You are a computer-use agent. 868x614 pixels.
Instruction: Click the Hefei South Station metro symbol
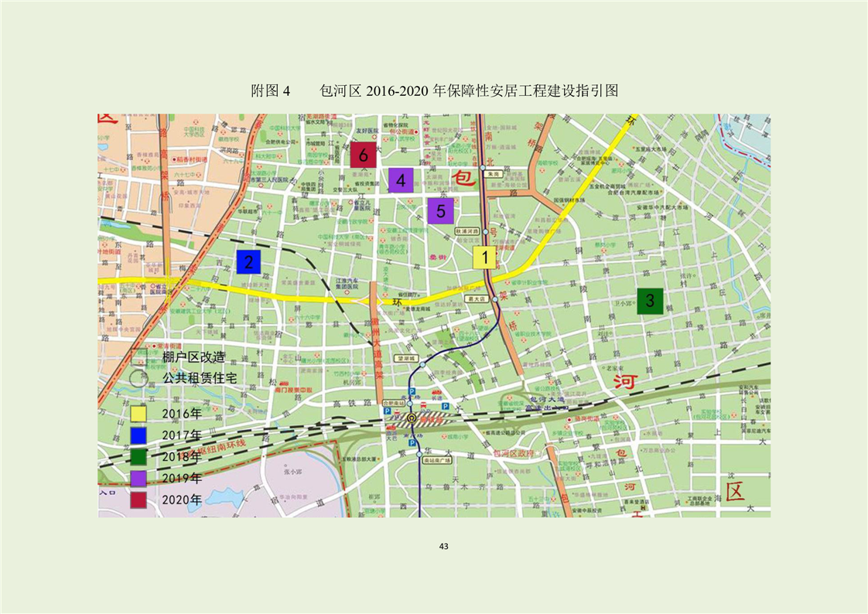tap(412, 418)
